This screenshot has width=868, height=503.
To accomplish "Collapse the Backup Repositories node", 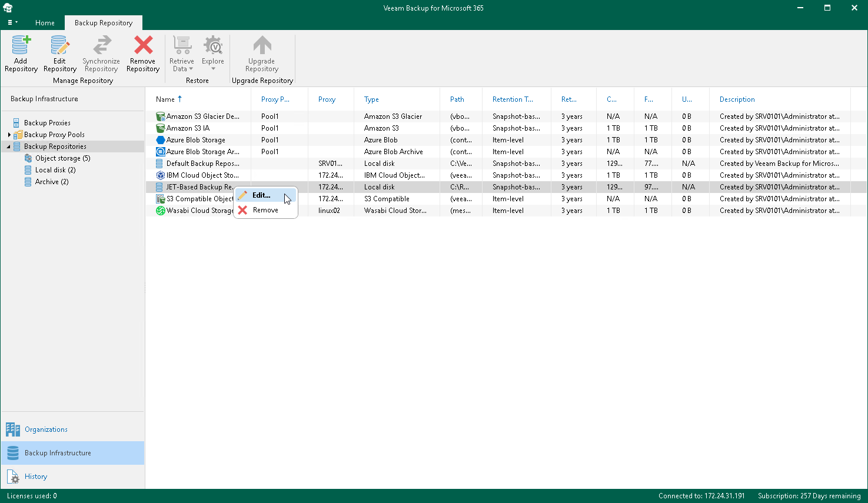I will tap(9, 146).
